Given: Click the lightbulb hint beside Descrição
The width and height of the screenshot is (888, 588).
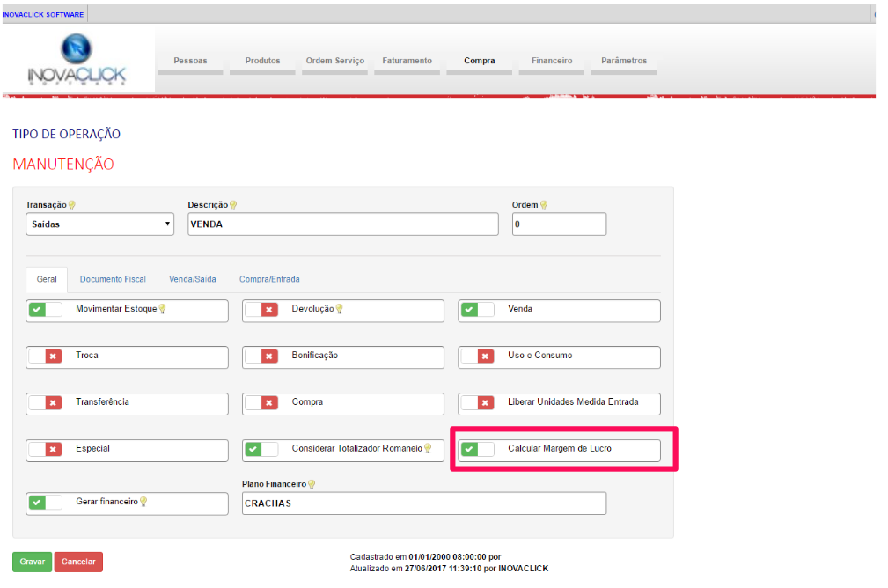Looking at the screenshot, I should [233, 205].
